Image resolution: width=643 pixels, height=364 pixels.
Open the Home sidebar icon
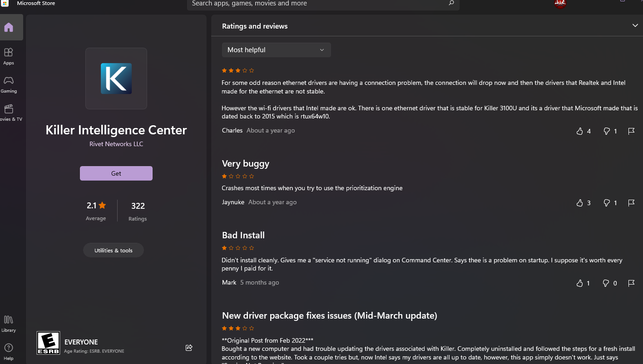tap(9, 28)
